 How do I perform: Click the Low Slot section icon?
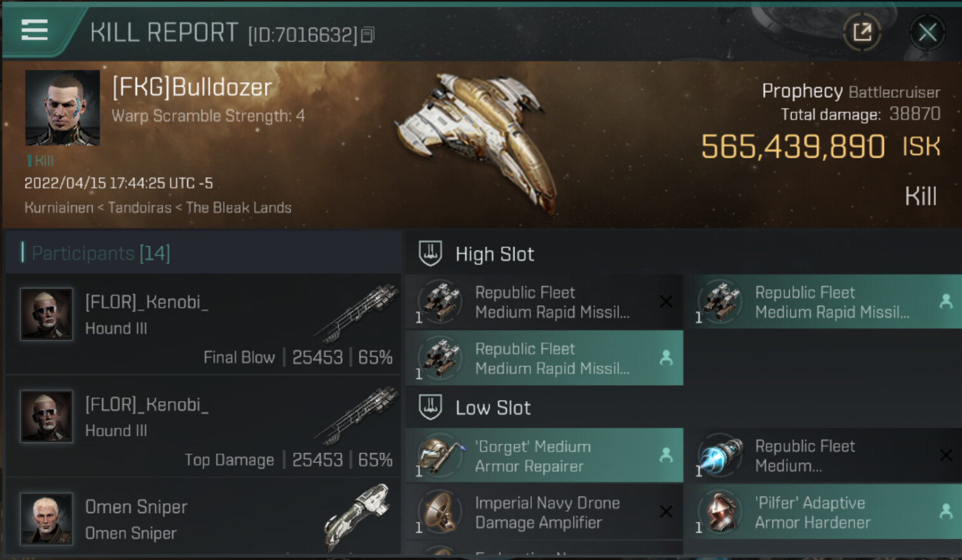coord(430,407)
